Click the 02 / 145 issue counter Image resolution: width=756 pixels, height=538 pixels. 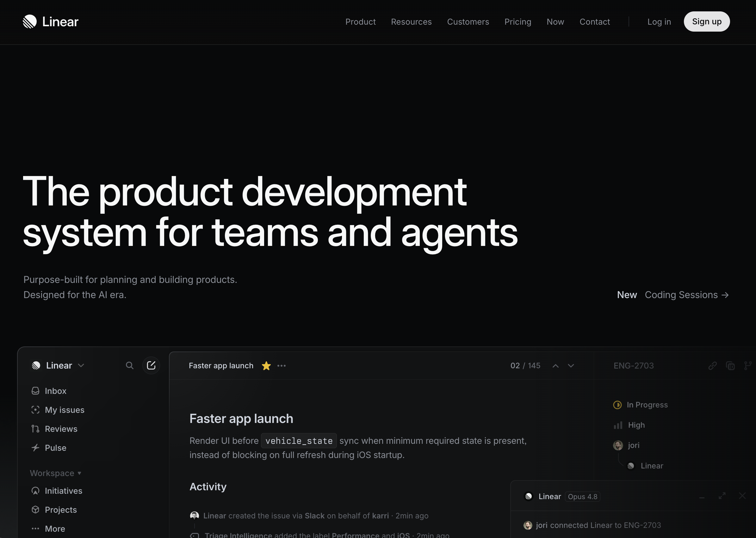525,365
